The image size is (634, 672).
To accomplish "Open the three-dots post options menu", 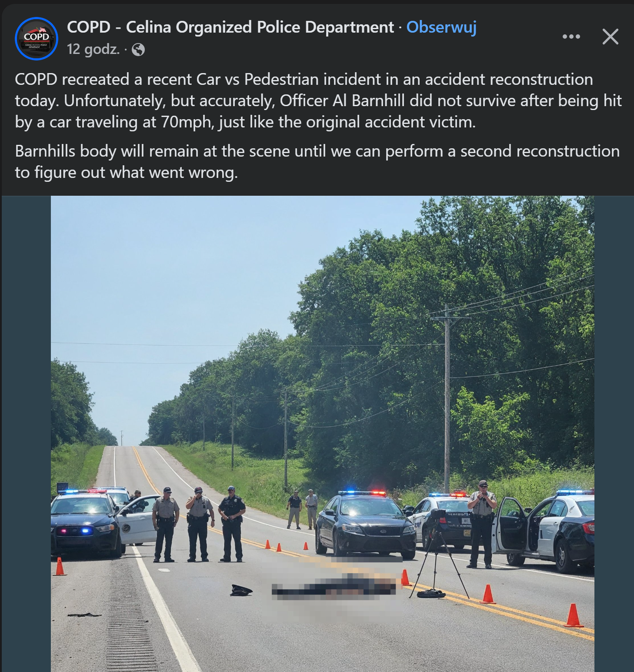I will 571,37.
